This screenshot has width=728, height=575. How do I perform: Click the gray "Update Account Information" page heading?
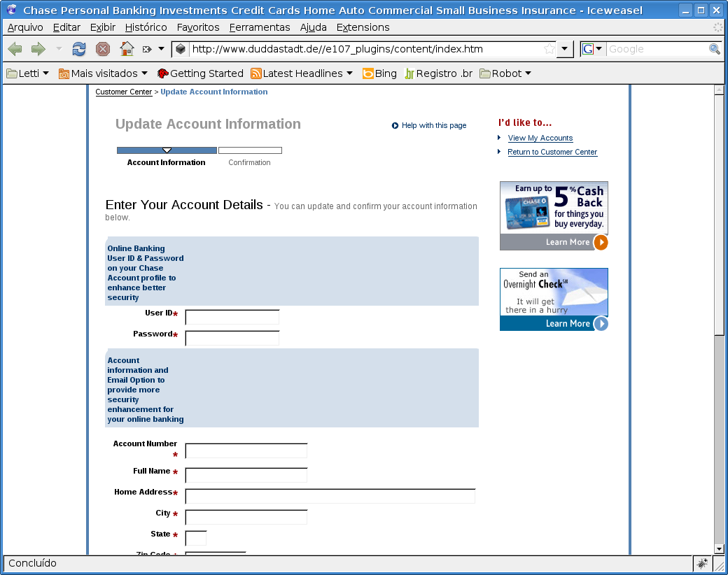click(x=208, y=124)
